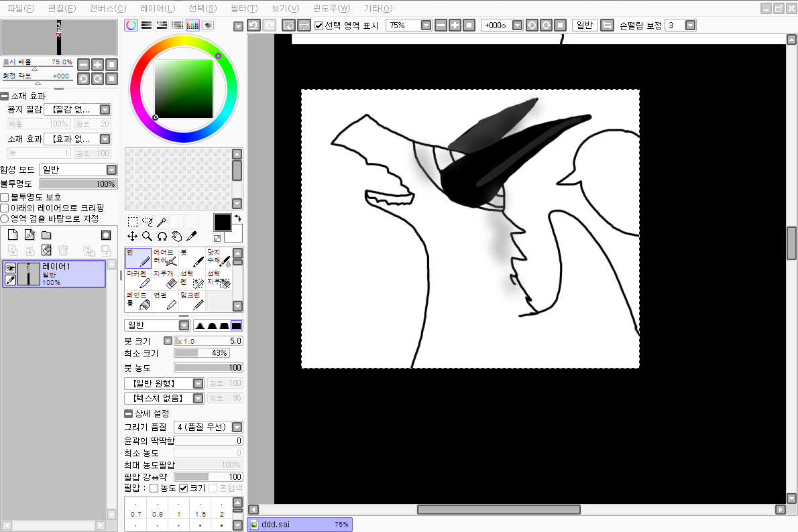Select the Hand pan tool
This screenshot has width=798, height=532.
[176, 237]
